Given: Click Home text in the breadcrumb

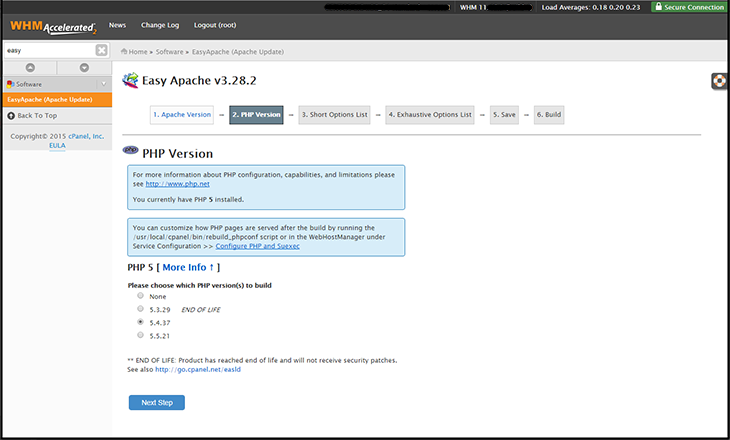Looking at the screenshot, I should pos(138,52).
